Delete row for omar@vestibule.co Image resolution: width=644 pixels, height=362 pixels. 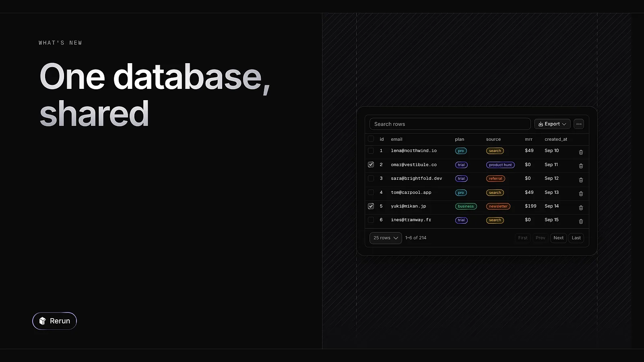581,166
